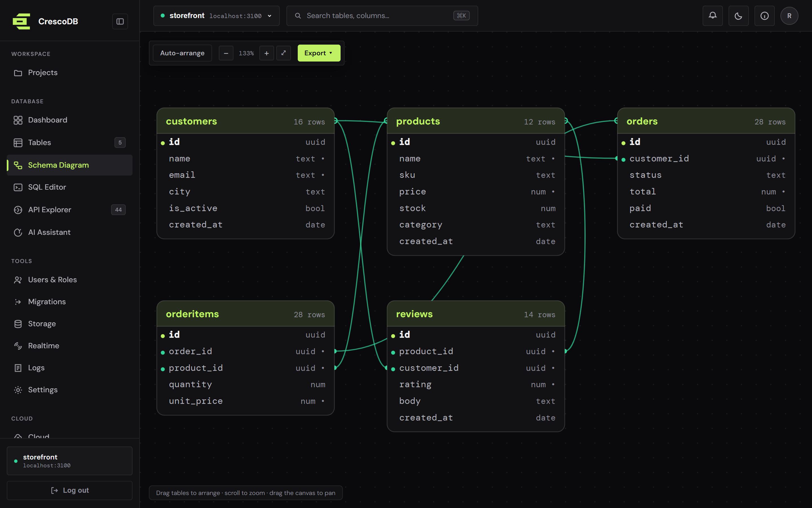The width and height of the screenshot is (812, 508).
Task: Click customer_id column in orders
Action: coord(706,159)
